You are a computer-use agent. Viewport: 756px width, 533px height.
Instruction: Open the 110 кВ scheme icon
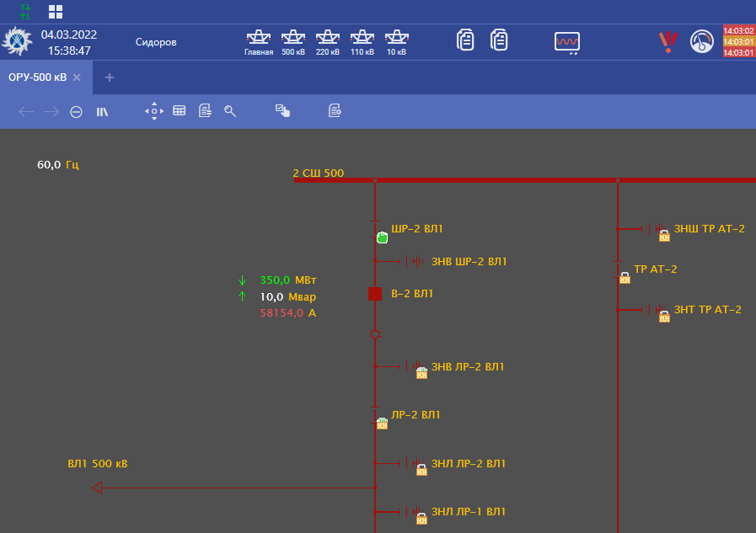[x=362, y=41]
